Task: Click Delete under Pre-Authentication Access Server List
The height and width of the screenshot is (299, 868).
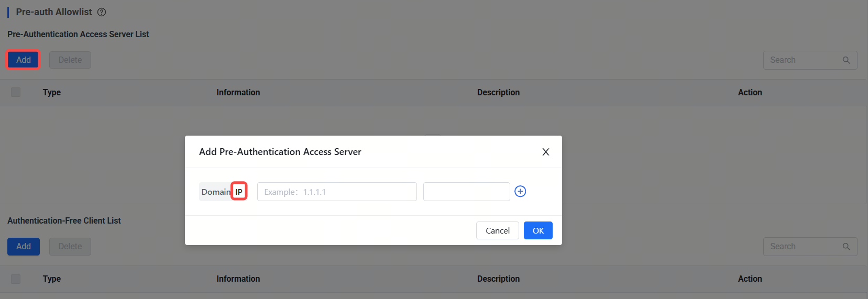Action: click(x=70, y=60)
